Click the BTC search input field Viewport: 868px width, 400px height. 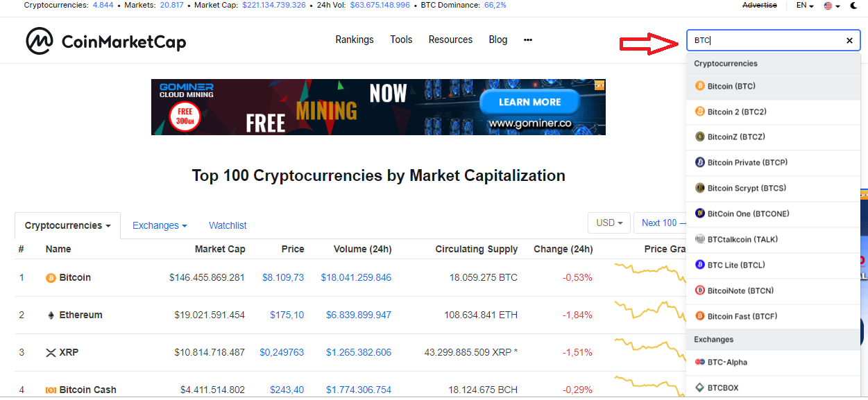coord(763,41)
